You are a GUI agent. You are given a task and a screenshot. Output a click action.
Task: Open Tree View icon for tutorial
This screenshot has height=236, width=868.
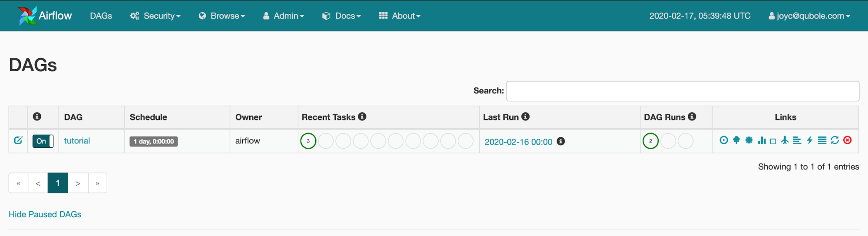click(x=736, y=140)
